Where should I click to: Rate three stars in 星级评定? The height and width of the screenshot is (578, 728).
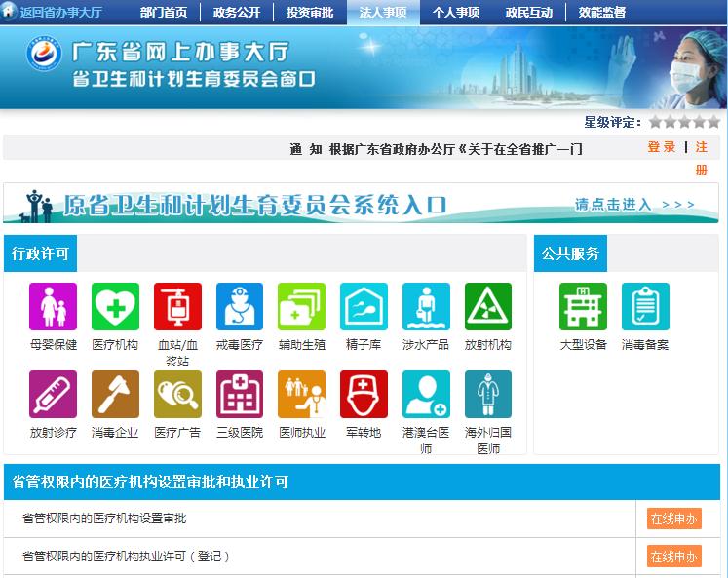tap(684, 122)
